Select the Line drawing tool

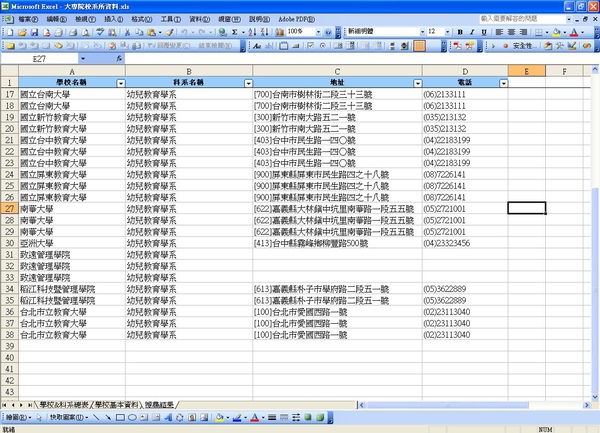pyautogui.click(x=96, y=417)
